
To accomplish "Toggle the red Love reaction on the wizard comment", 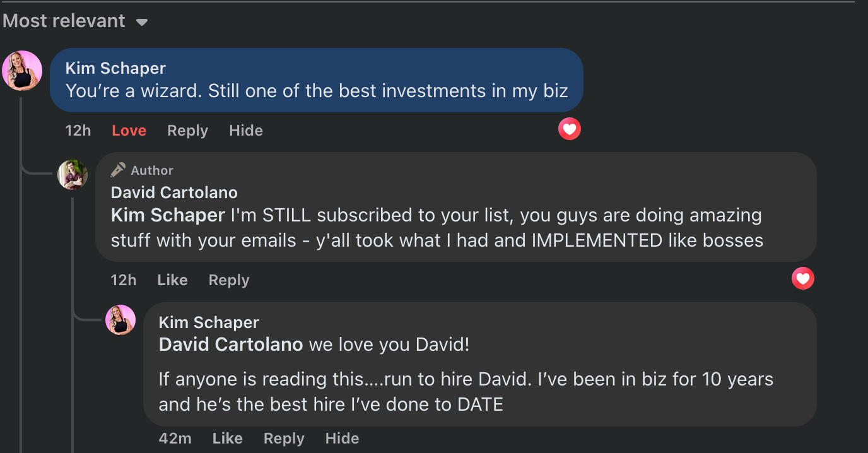I will point(129,131).
